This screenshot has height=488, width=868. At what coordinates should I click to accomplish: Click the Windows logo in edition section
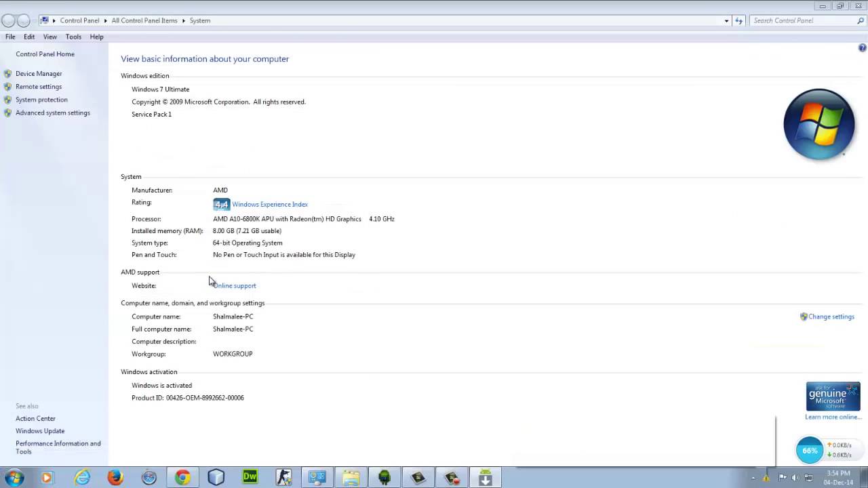pyautogui.click(x=819, y=125)
